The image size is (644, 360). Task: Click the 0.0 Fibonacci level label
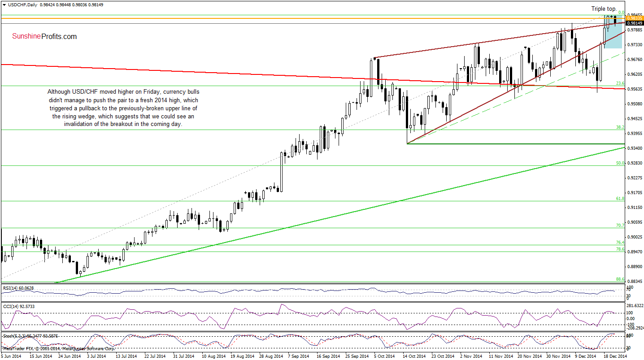(622, 13)
